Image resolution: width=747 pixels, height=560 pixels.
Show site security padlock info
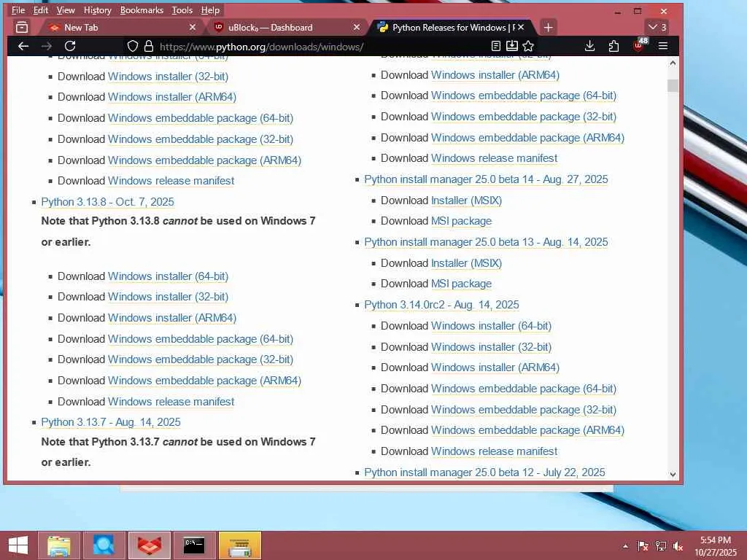pyautogui.click(x=149, y=46)
